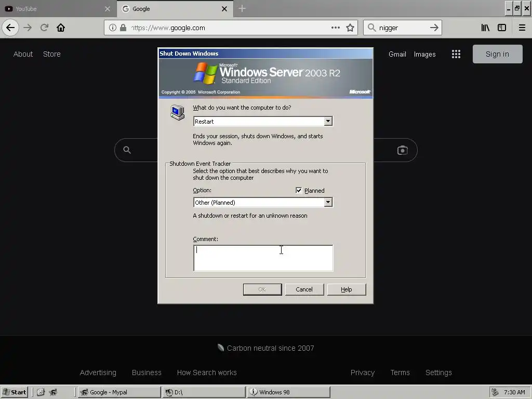
Task: Close the Google tab
Action: point(224,9)
